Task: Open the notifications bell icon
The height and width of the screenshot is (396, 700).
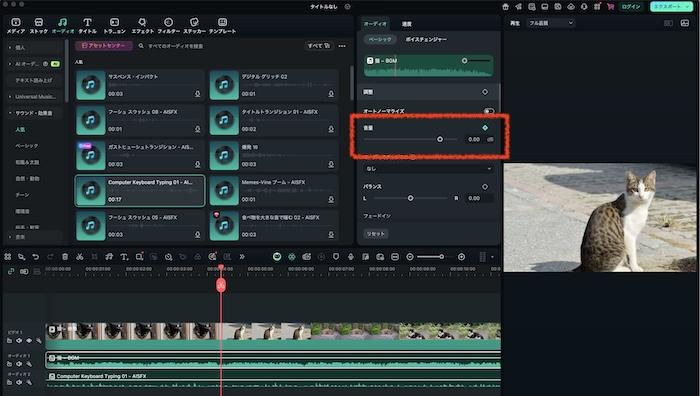Action: coord(584,7)
